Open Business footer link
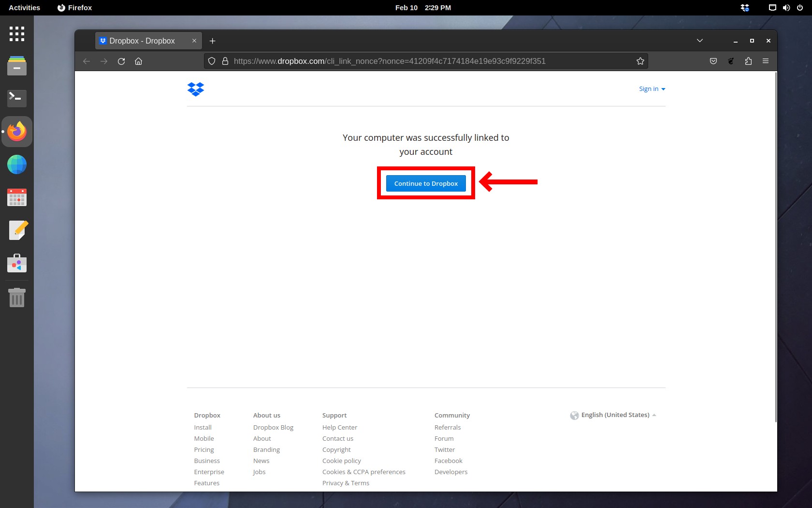This screenshot has width=812, height=508. point(207,461)
